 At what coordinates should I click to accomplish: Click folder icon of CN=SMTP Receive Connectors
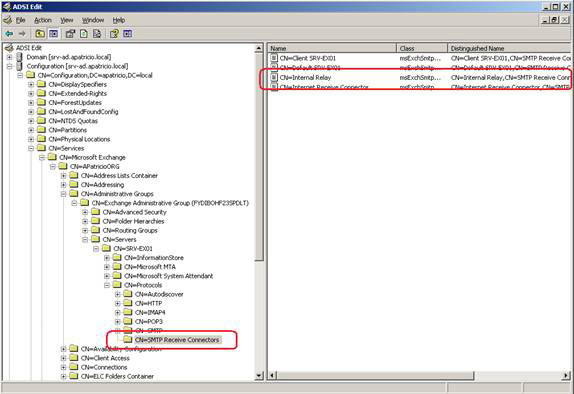pyautogui.click(x=128, y=339)
